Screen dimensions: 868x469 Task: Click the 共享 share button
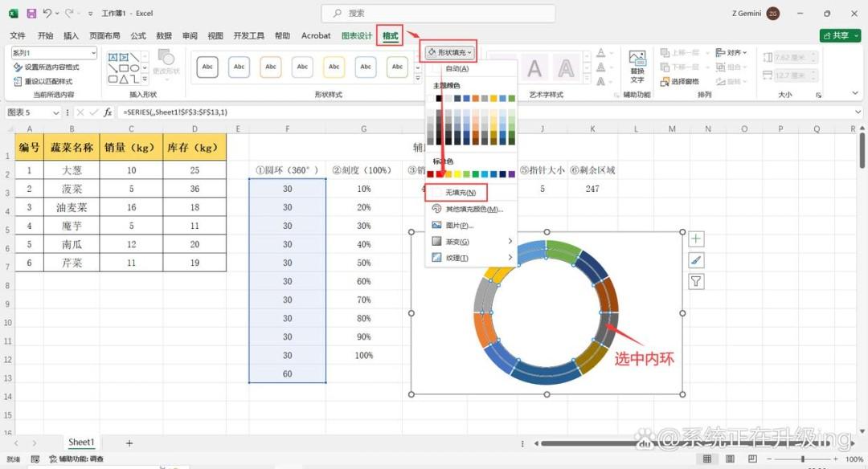pyautogui.click(x=840, y=35)
